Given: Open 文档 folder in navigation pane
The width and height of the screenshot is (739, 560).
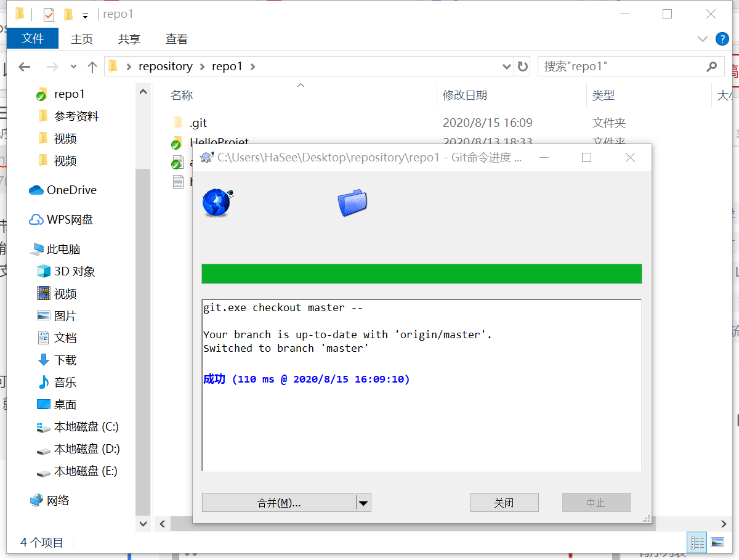Looking at the screenshot, I should (x=65, y=338).
